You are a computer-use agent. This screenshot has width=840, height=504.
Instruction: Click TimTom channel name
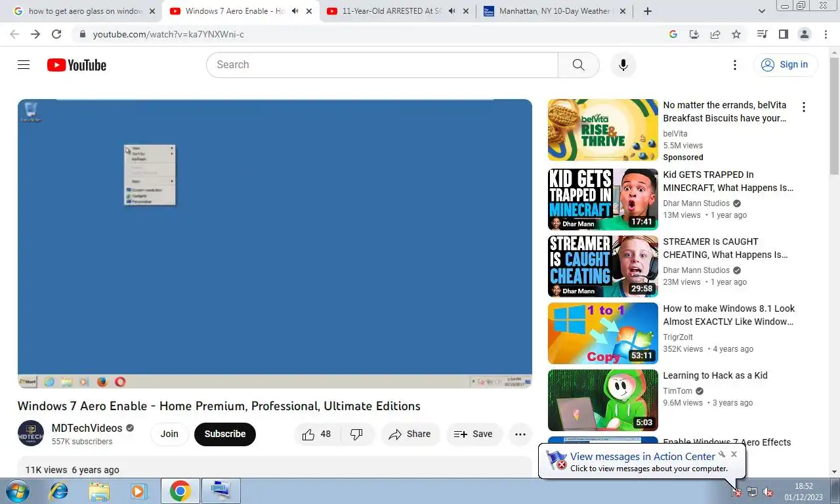677,391
